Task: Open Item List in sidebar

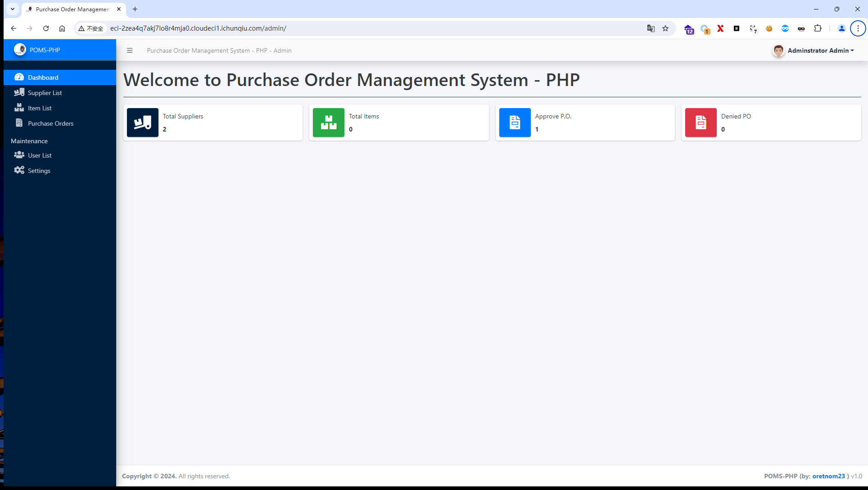Action: [x=40, y=108]
